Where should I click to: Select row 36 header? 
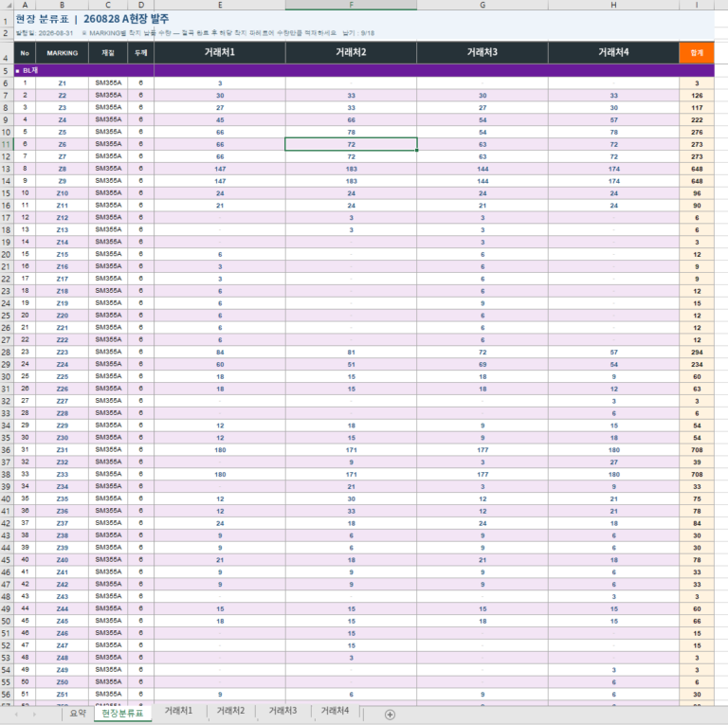(7, 450)
